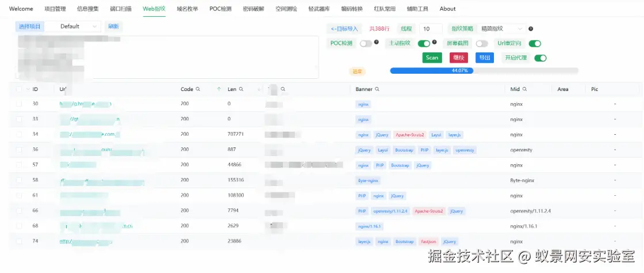Click Apache-Struts2 tag in row 34
Viewport: 644px width, 273px height.
tap(409, 134)
